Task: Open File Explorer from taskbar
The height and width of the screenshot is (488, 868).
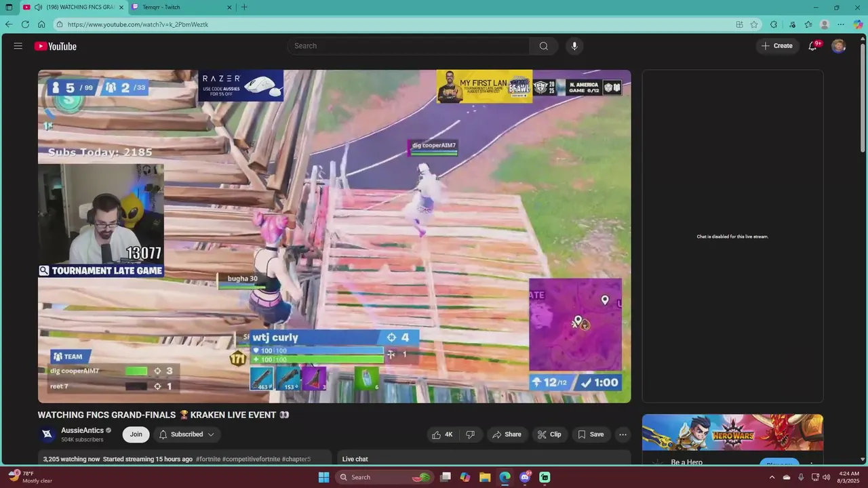Action: [x=485, y=477]
